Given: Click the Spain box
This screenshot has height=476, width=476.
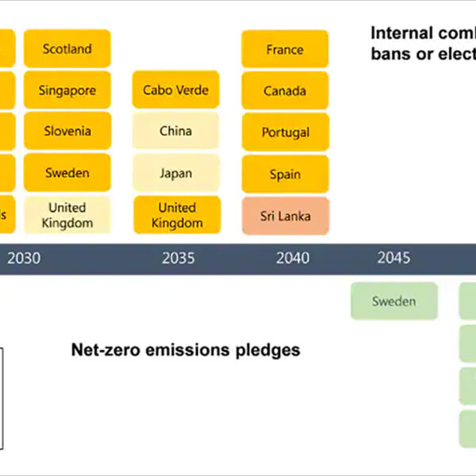Looking at the screenshot, I should point(285,174).
